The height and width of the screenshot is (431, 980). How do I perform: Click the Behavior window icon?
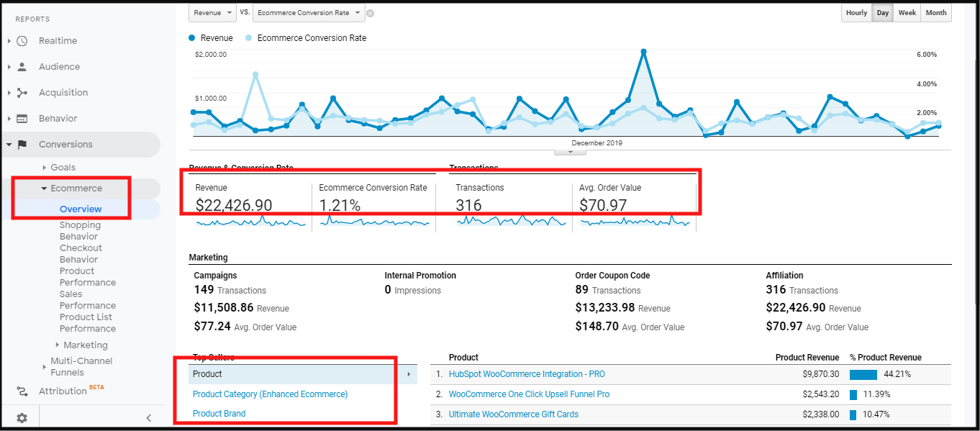point(22,119)
